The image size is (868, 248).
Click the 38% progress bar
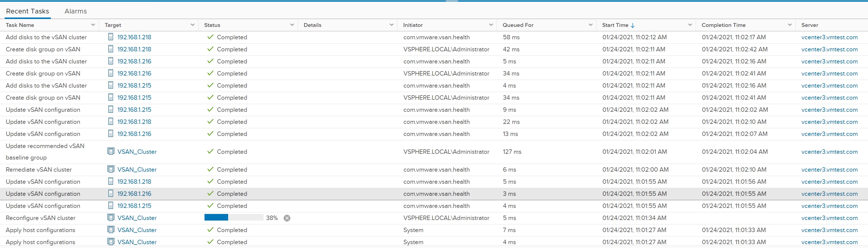(234, 218)
